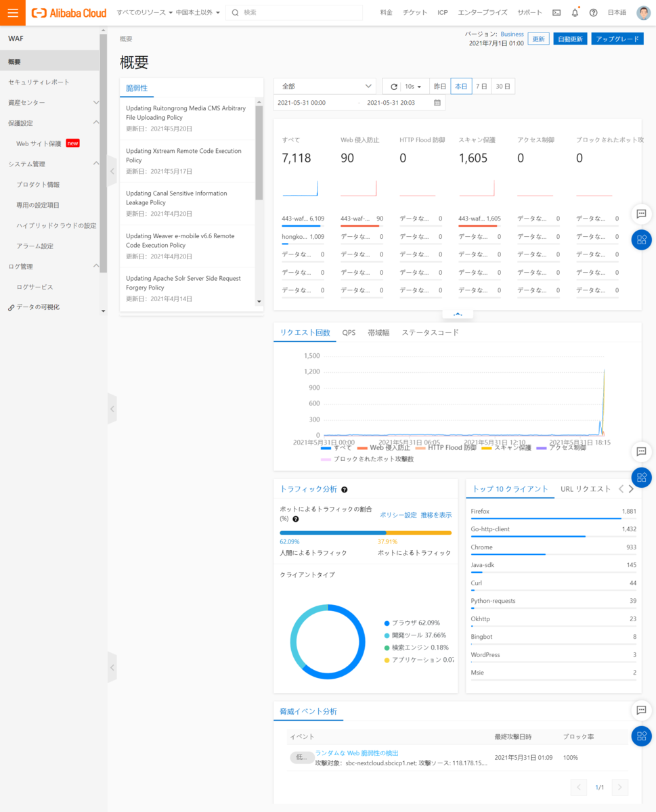Open the user avatar menu
Viewport: 656px width, 812px height.
tap(643, 13)
